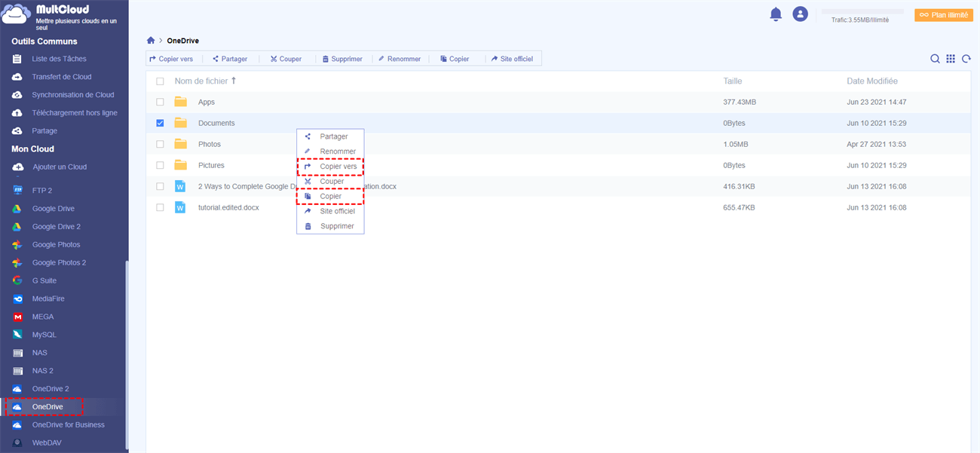Open Partage in sidebar
Viewport: 980px width, 453px height.
(x=44, y=131)
